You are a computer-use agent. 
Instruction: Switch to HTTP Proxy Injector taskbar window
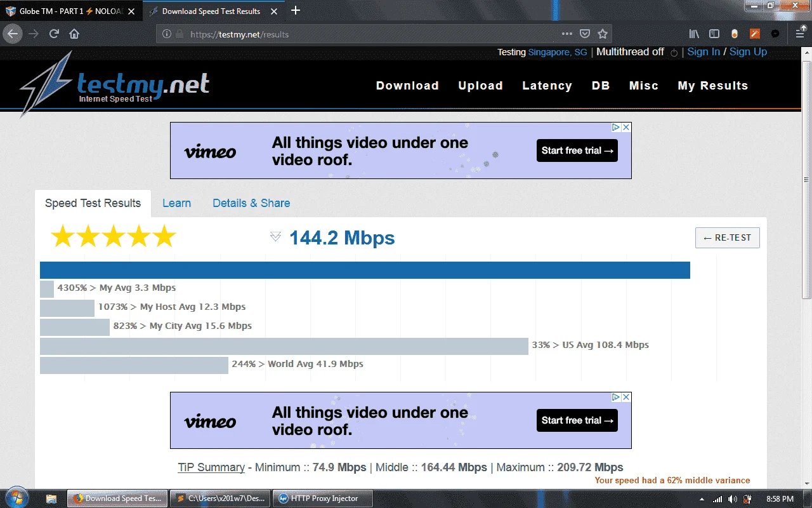click(x=323, y=498)
